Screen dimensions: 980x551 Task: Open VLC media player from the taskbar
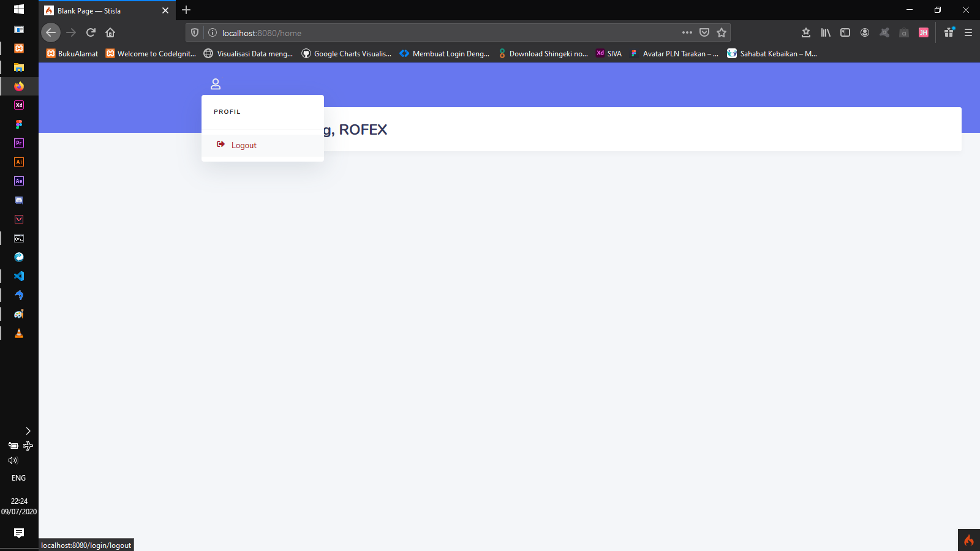[18, 333]
